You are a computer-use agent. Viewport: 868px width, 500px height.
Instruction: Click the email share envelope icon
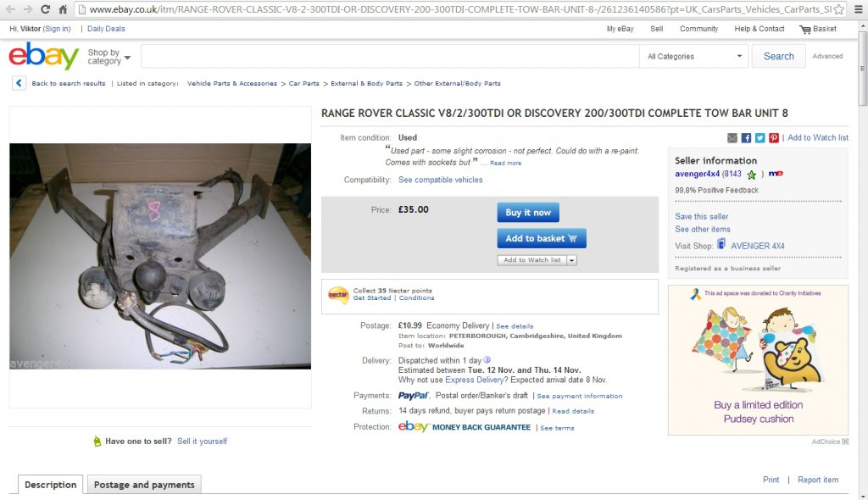732,138
